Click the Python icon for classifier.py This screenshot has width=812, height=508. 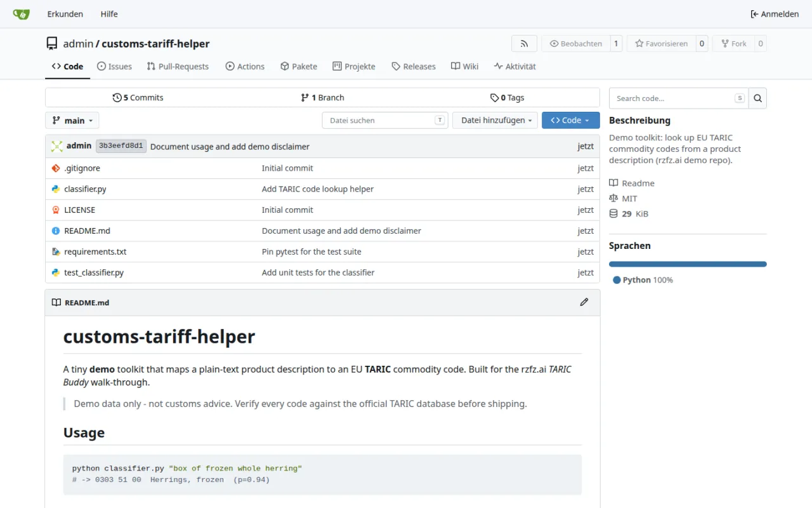tap(56, 189)
